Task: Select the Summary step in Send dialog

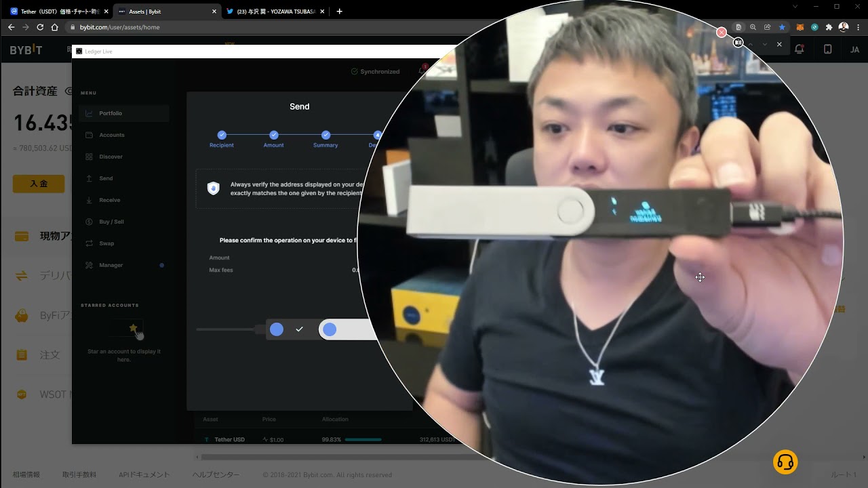Action: click(325, 139)
